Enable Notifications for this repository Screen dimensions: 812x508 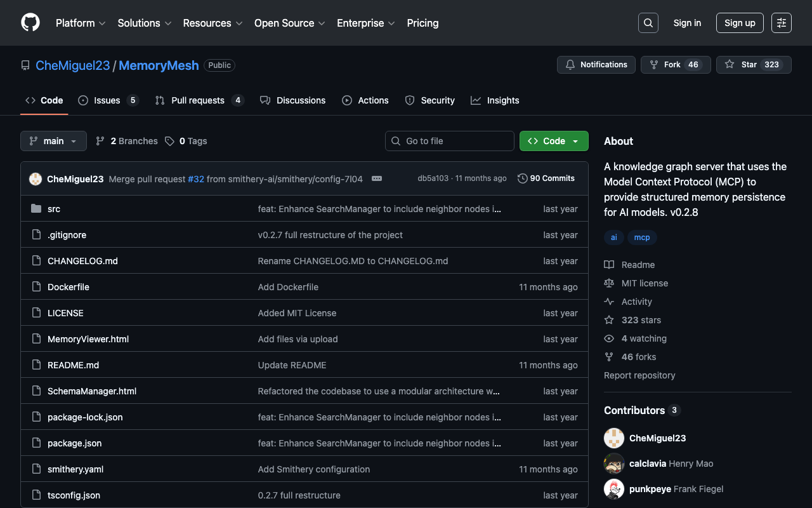click(596, 65)
